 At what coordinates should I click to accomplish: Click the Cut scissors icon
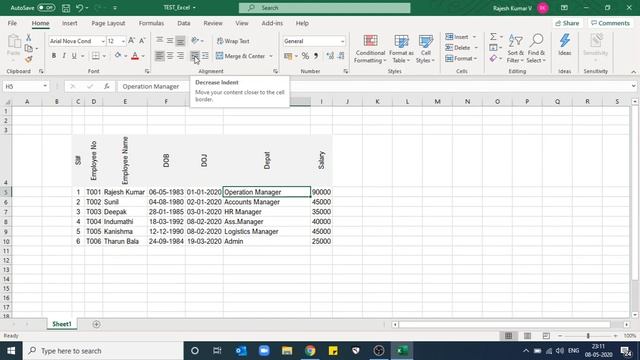[x=29, y=38]
